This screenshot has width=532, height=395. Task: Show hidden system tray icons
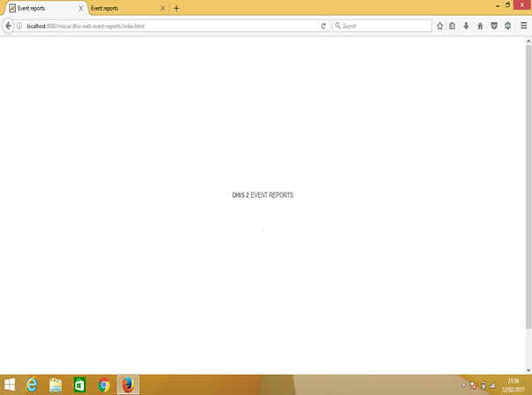463,385
